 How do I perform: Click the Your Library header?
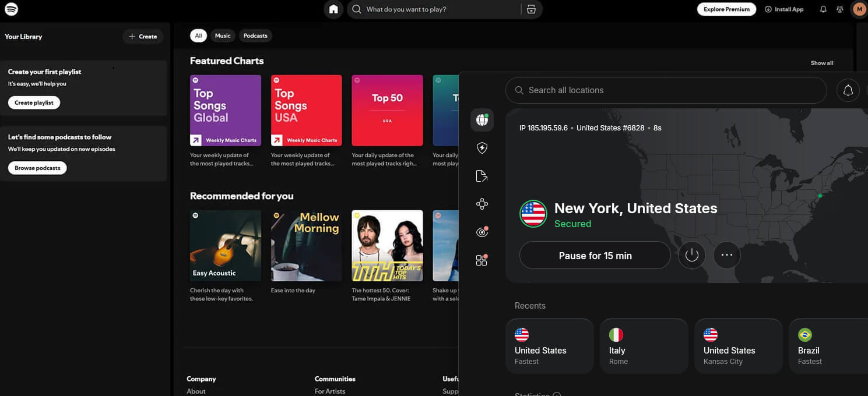pos(23,37)
